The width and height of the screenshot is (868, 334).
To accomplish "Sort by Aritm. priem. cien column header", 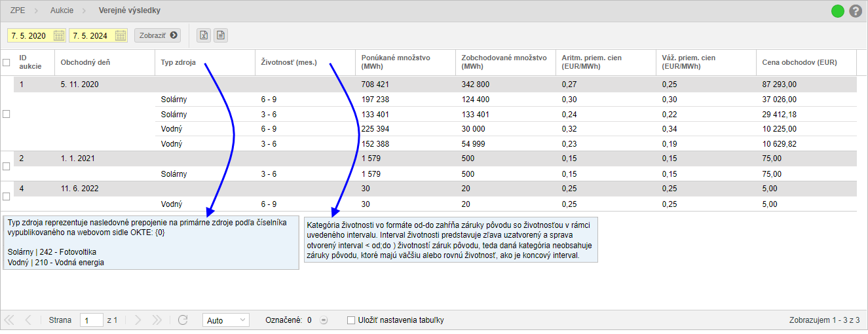I will coord(605,62).
